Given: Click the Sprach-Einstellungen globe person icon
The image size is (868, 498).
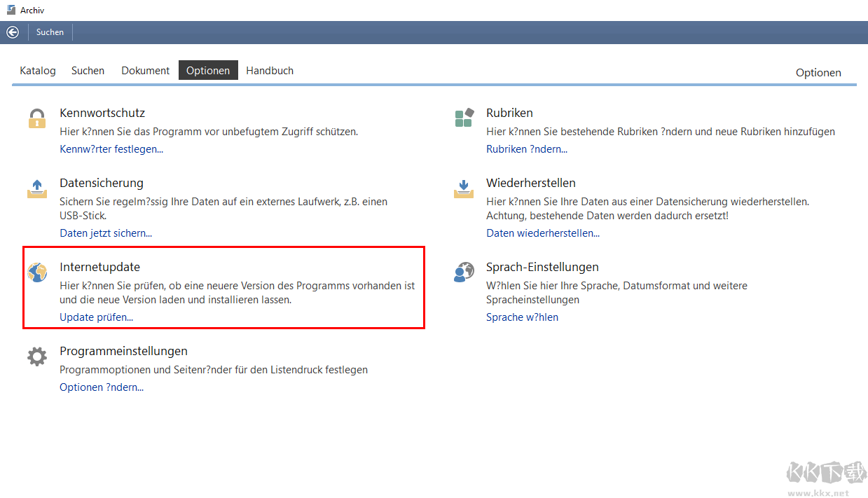Looking at the screenshot, I should pos(464,272).
